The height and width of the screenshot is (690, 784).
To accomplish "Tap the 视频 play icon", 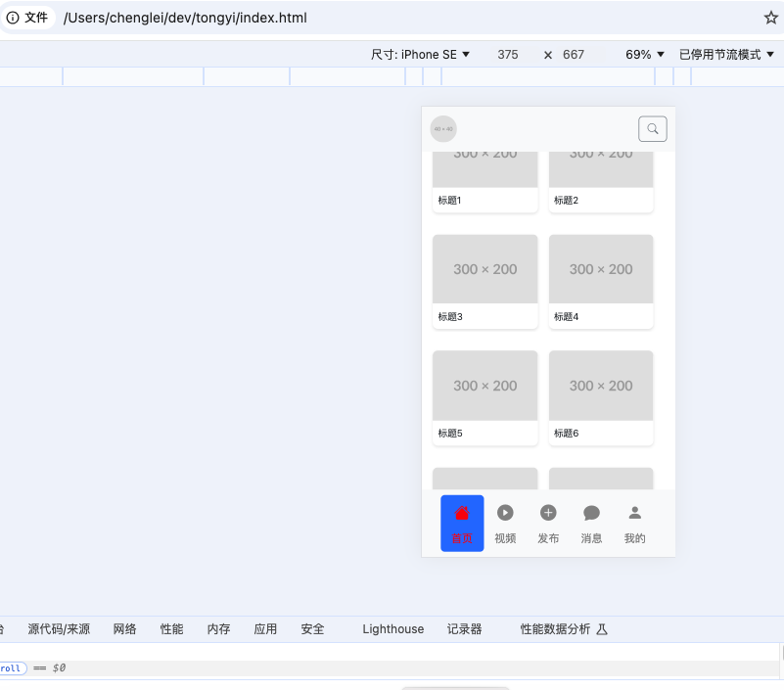I will tap(505, 513).
